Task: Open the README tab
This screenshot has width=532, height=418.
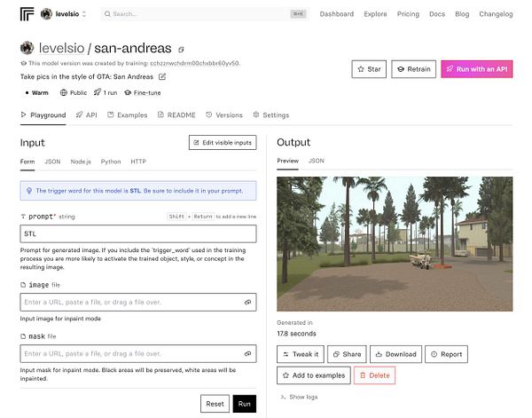Action: point(176,115)
